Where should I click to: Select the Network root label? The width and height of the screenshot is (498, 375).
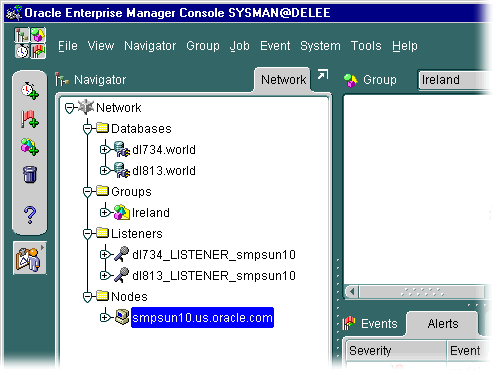coord(118,108)
